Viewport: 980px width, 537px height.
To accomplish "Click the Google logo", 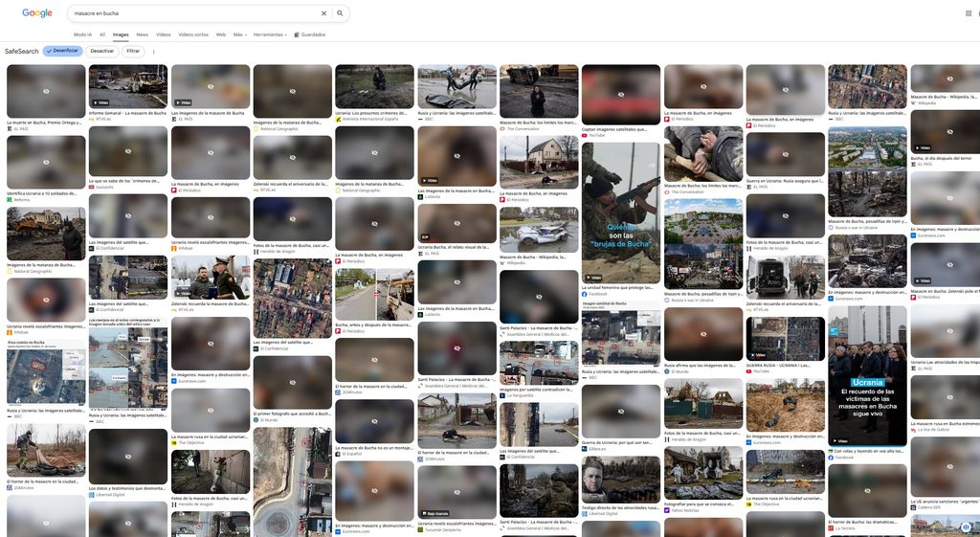I will click(37, 13).
